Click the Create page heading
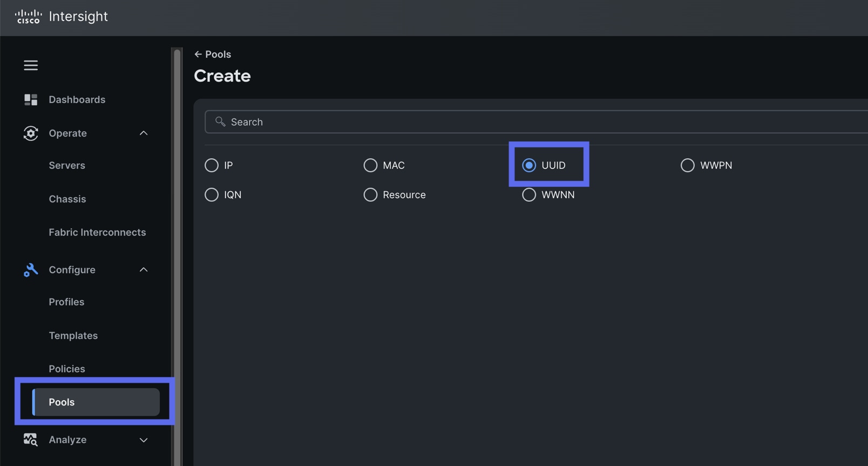Image resolution: width=868 pixels, height=466 pixels. [222, 76]
